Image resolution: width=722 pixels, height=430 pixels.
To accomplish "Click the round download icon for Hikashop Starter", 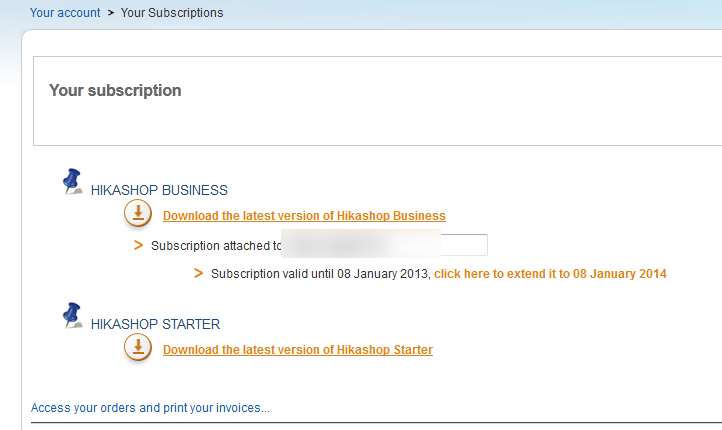I will [x=138, y=348].
